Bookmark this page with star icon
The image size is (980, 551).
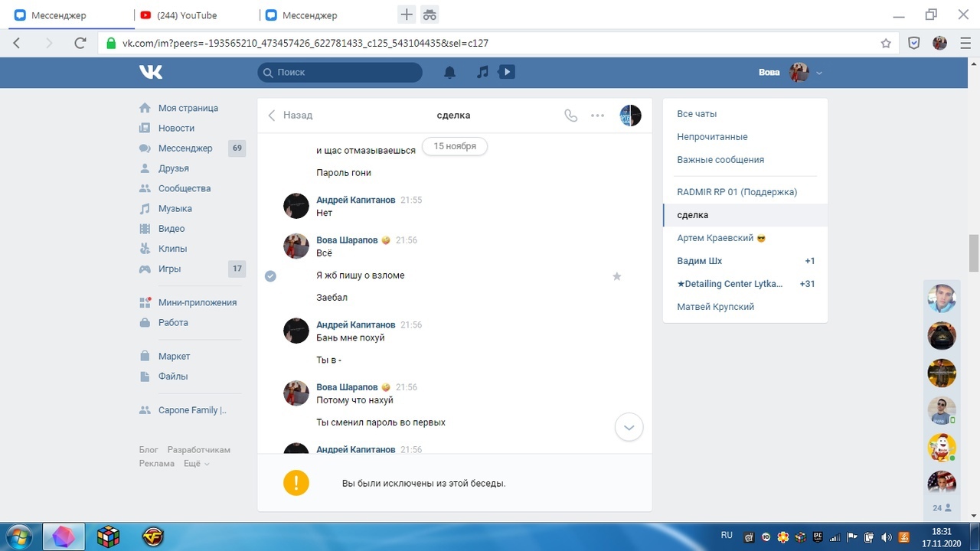[x=886, y=44]
